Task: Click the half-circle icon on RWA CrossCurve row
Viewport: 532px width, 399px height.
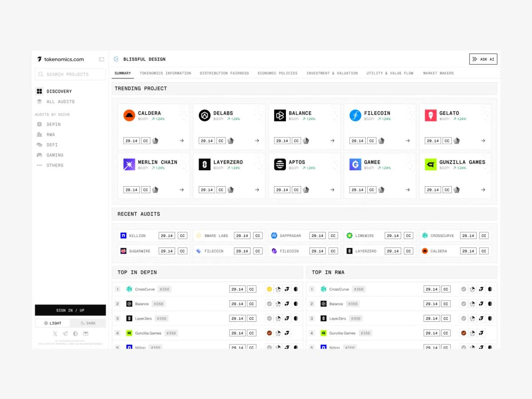Action: pyautogui.click(x=490, y=289)
